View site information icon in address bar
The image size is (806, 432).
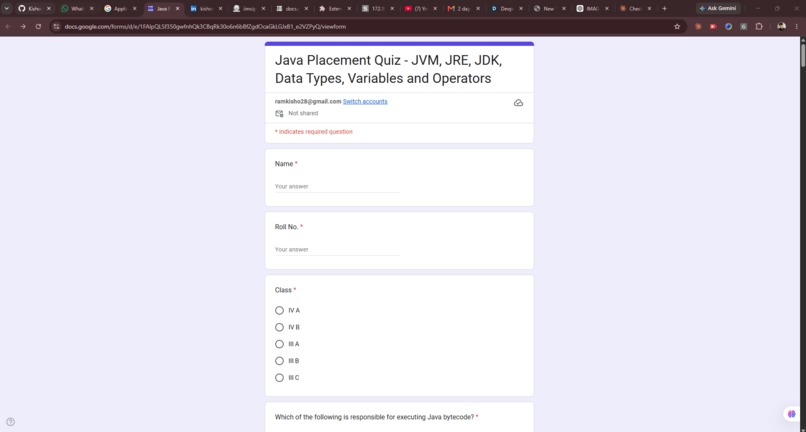pyautogui.click(x=57, y=26)
